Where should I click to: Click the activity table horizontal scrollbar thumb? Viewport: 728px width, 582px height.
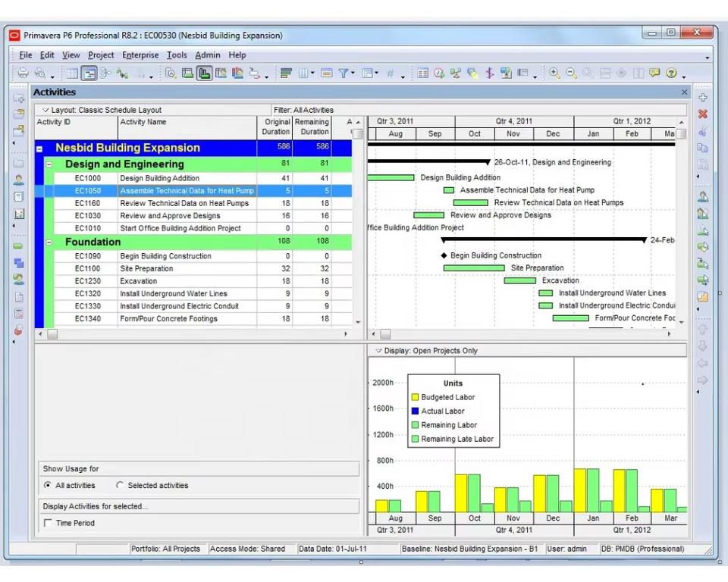click(x=52, y=333)
